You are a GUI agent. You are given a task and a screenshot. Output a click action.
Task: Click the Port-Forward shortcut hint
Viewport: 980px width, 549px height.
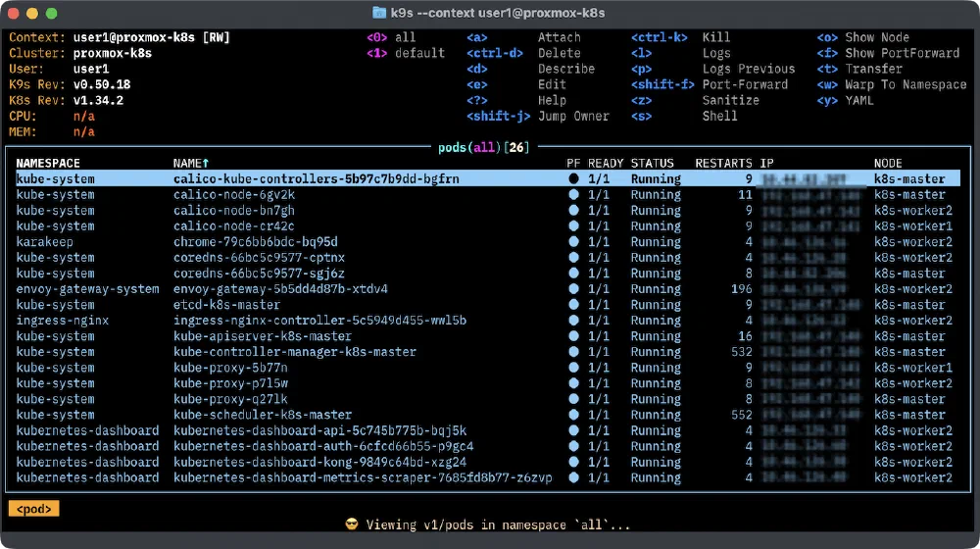coord(745,84)
